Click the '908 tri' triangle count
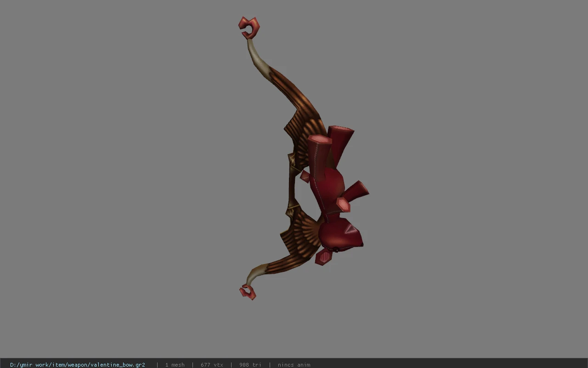588x368 pixels. (x=250, y=365)
